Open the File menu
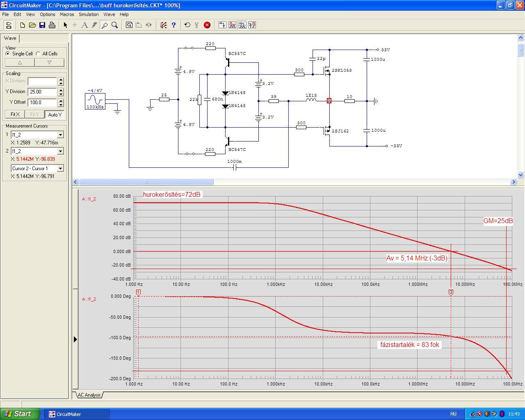The height and width of the screenshot is (420, 525). pyautogui.click(x=5, y=14)
